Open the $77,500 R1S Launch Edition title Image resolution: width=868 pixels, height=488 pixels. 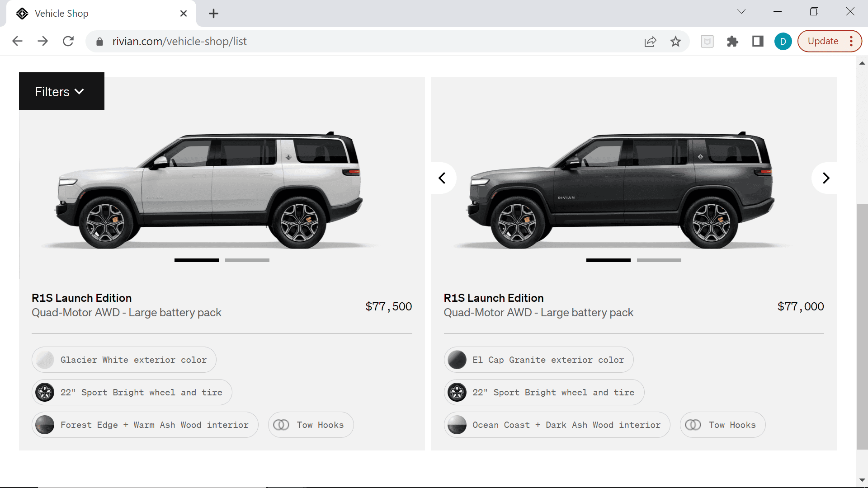point(81,298)
